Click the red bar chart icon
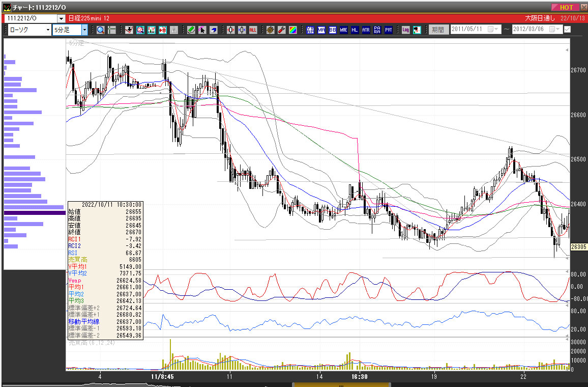 coord(152,30)
